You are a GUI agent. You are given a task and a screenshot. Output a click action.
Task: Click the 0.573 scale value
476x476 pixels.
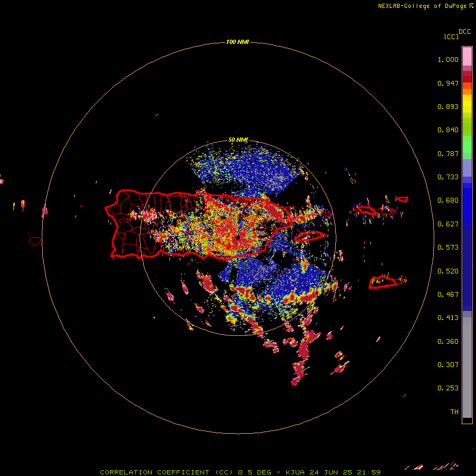point(448,248)
